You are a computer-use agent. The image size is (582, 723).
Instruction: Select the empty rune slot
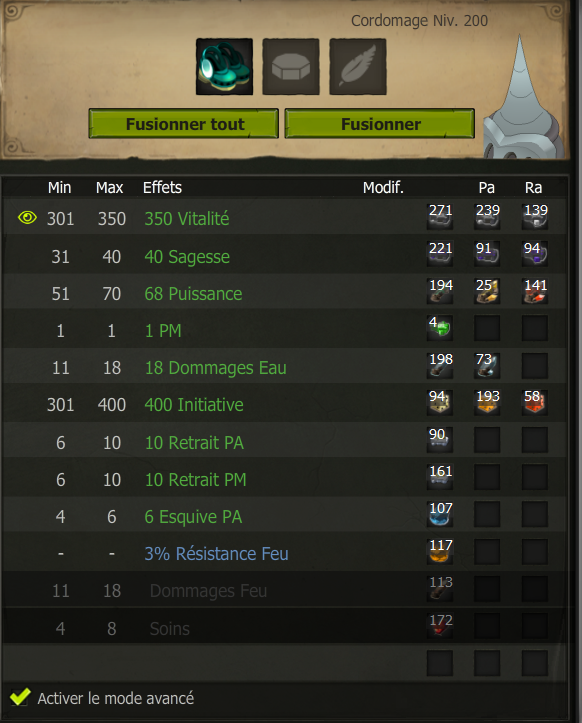(291, 67)
